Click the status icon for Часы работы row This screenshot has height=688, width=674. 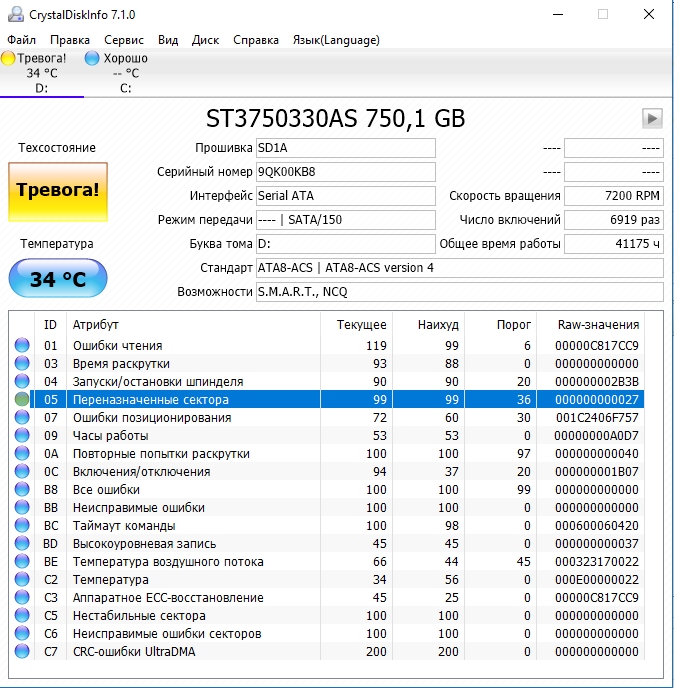(22, 435)
